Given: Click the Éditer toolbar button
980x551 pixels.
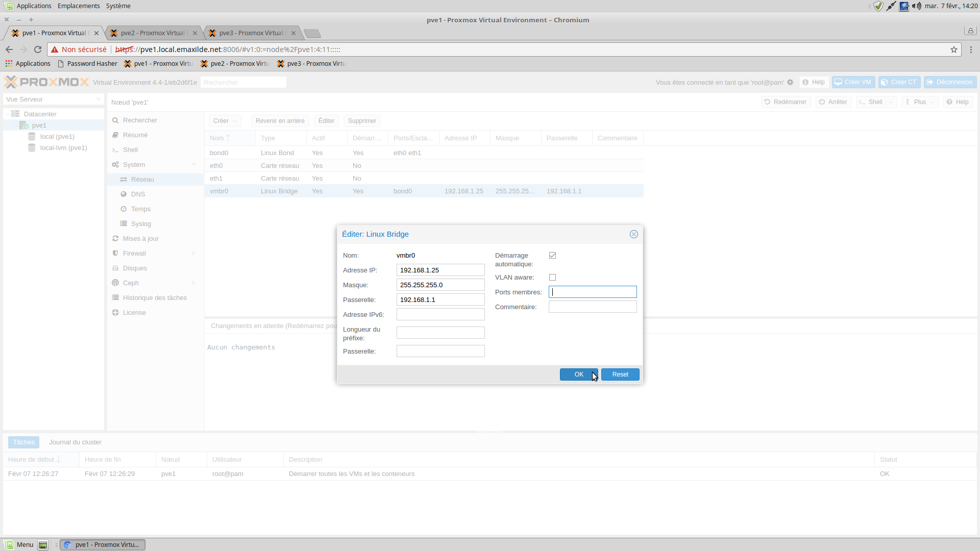Looking at the screenshot, I should click(x=326, y=121).
